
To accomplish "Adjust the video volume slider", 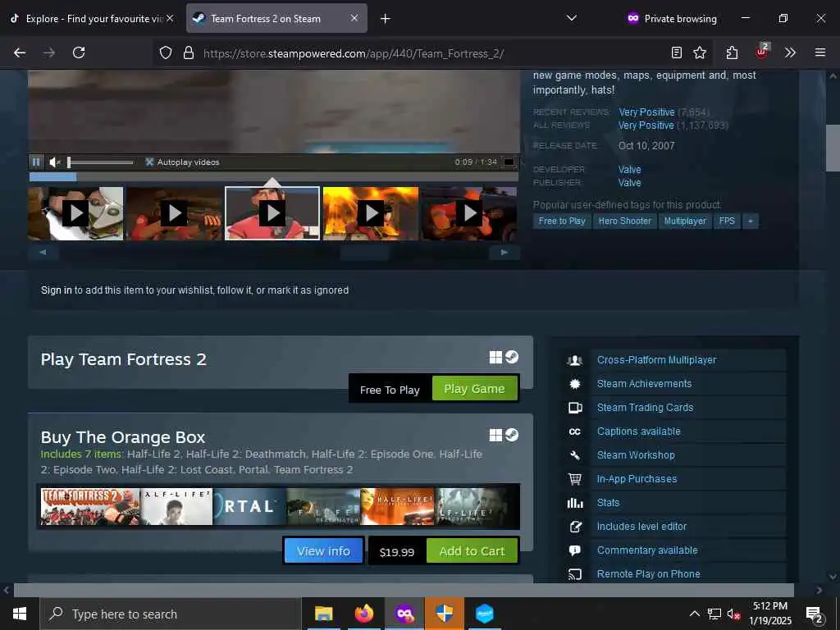I will [x=100, y=162].
